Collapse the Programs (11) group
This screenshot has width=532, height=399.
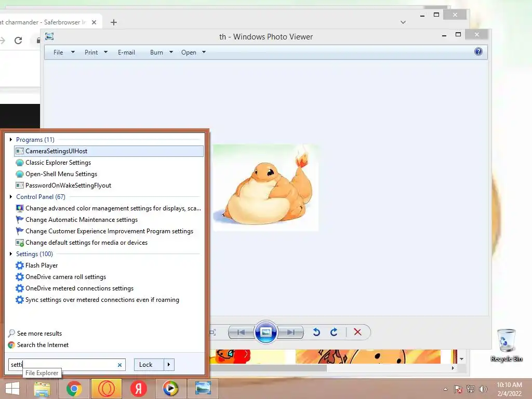click(11, 139)
